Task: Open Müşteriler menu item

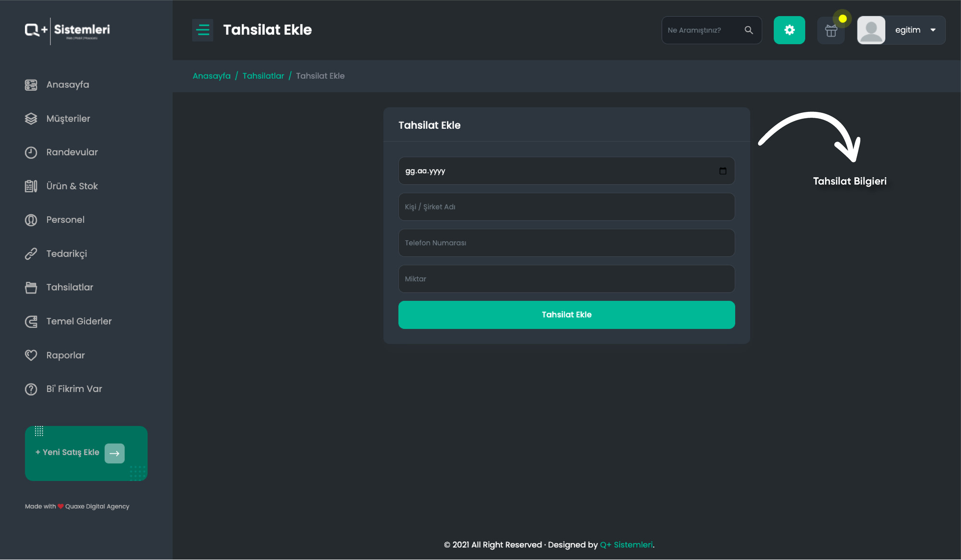Action: click(68, 119)
